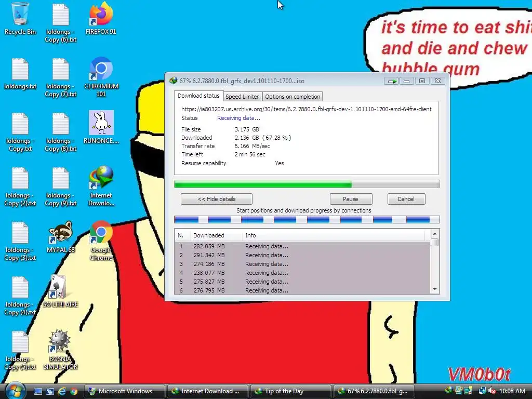Switch to the Speed Limiter tab
This screenshot has height=399, width=532.
[x=242, y=97]
